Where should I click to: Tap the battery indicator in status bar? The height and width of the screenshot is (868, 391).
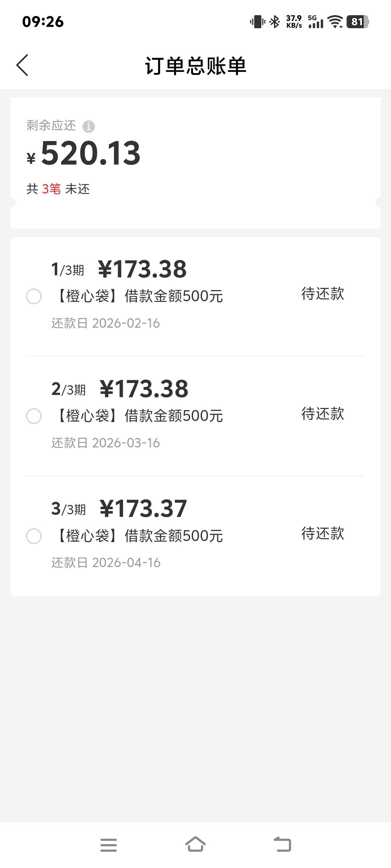pos(358,22)
